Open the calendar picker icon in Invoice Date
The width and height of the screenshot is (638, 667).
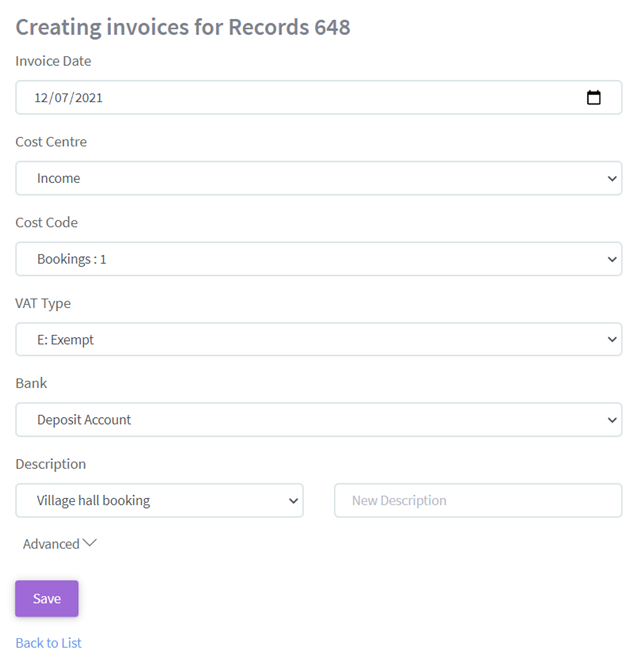[593, 98]
